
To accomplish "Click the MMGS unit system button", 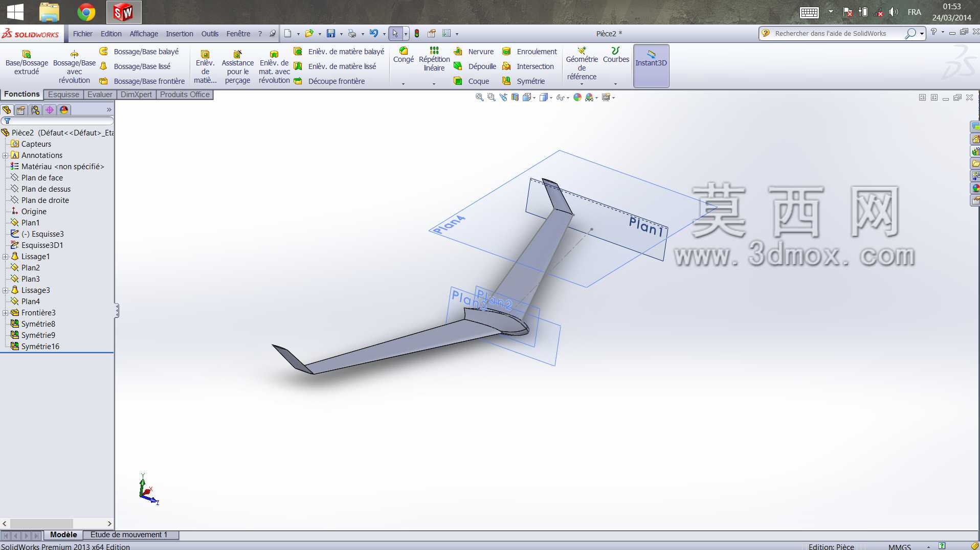I will coord(900,546).
